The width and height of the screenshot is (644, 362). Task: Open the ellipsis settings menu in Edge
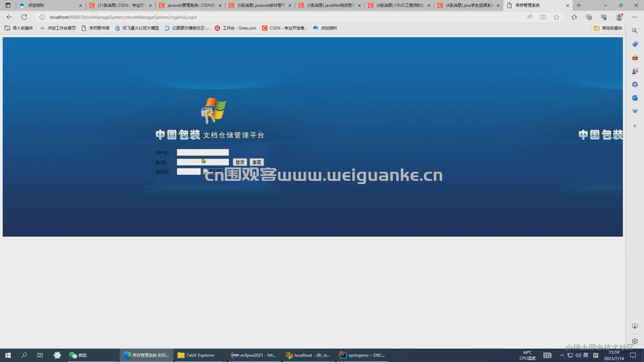coord(634,17)
